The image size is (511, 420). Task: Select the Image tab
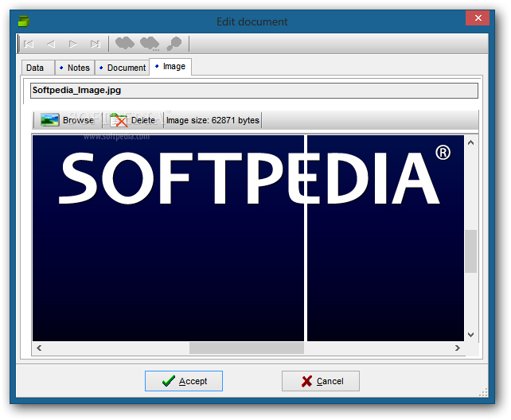click(x=170, y=67)
